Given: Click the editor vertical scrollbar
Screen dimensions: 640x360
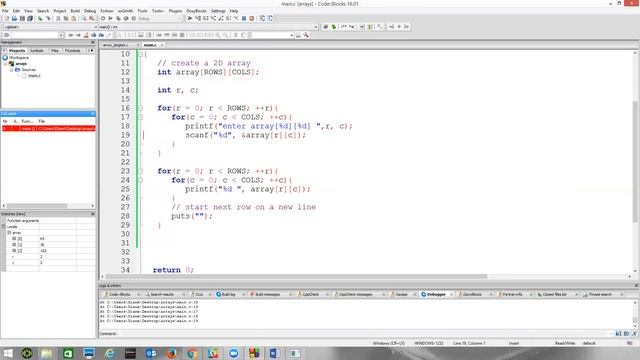Looking at the screenshot, I should click(635, 162).
